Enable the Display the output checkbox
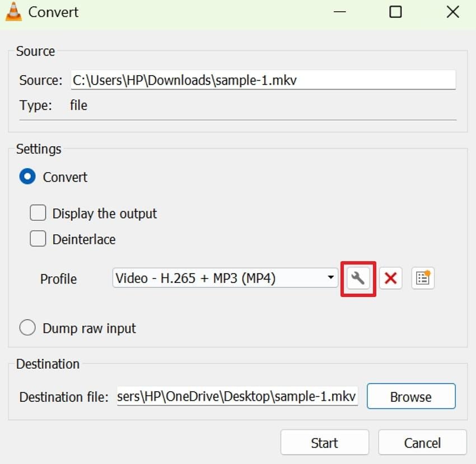Screen dimensions: 476x464 38,212
